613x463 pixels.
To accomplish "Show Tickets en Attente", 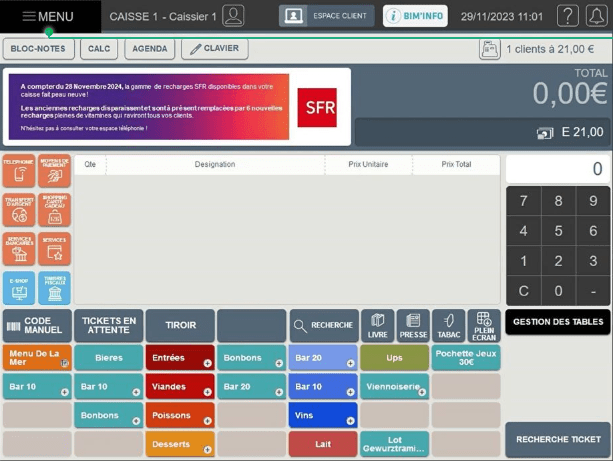I will tap(109, 326).
